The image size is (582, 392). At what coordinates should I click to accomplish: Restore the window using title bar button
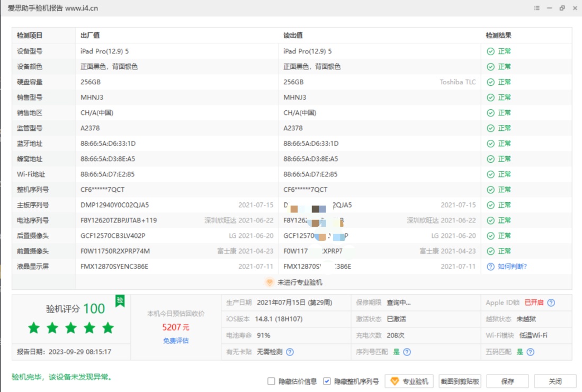pyautogui.click(x=562, y=8)
